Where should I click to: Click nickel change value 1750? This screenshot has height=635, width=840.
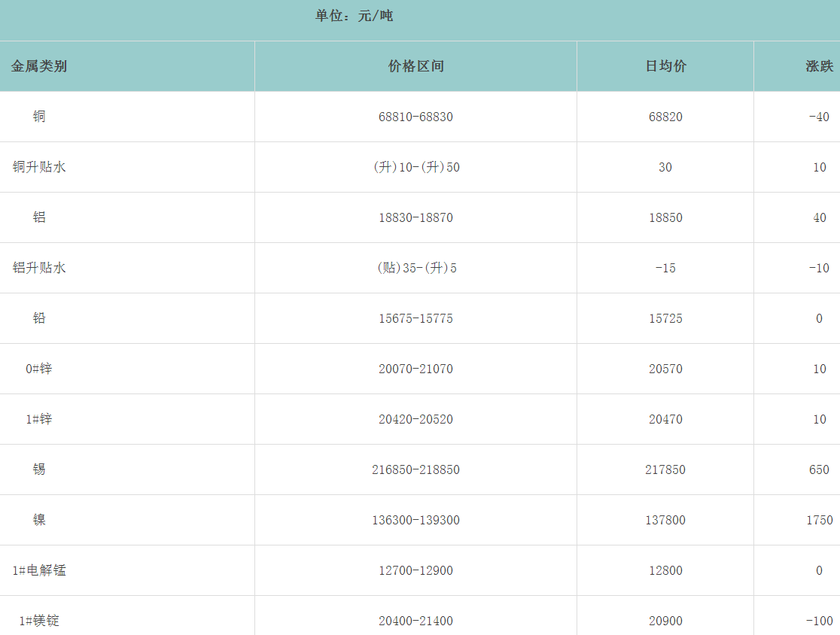[819, 520]
